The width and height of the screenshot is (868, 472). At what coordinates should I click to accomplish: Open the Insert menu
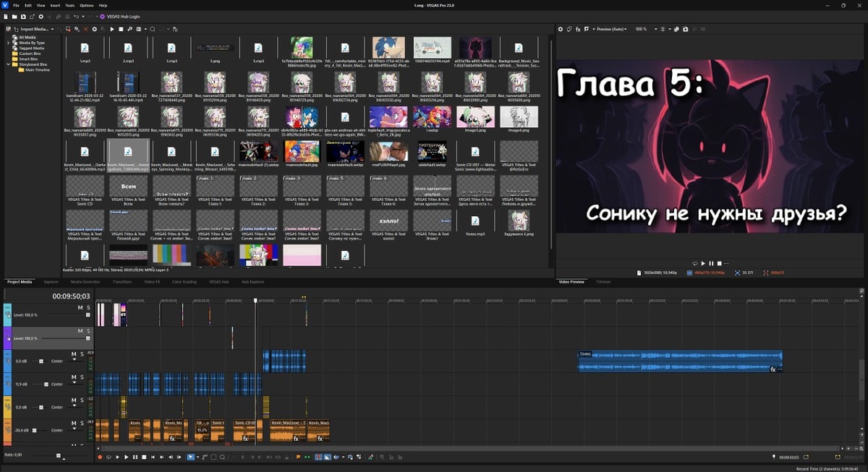[54, 5]
